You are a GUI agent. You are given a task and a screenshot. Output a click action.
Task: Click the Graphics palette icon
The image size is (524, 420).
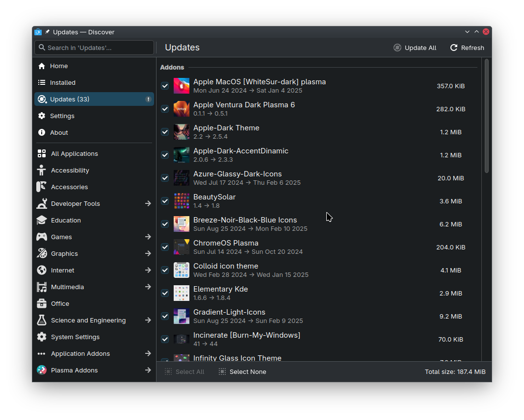point(42,254)
